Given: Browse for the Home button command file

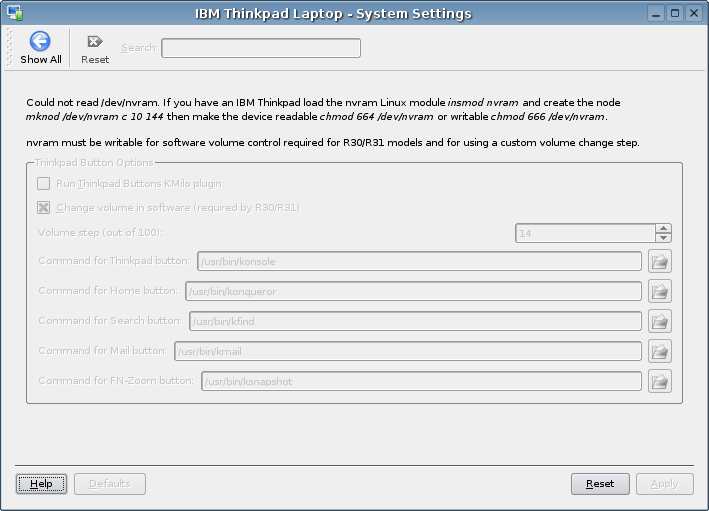Looking at the screenshot, I should [660, 291].
